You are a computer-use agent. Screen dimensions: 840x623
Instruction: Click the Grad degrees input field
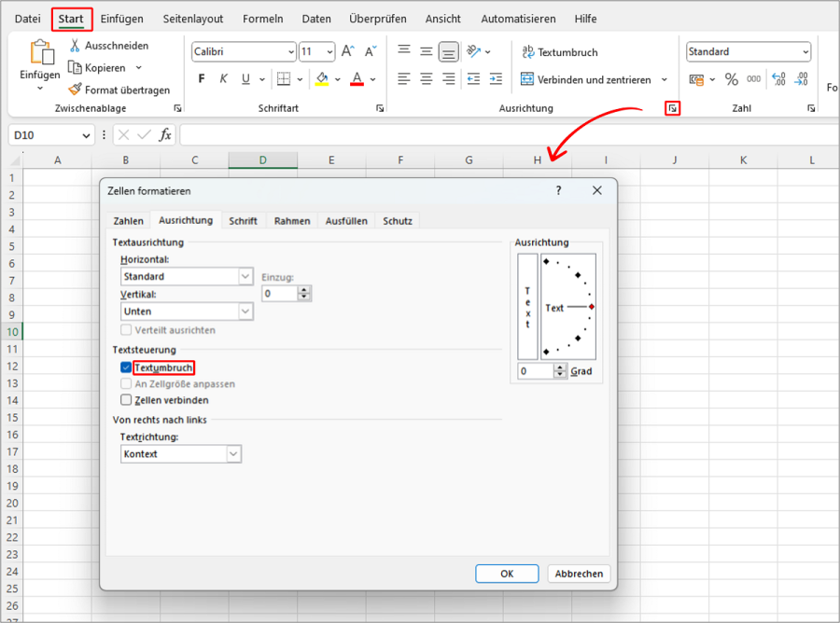pos(536,371)
